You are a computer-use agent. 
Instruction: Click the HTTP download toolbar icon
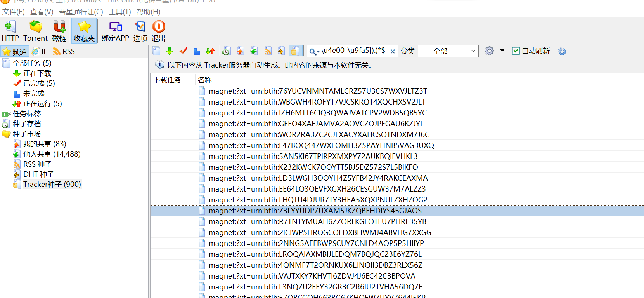pos(10,30)
